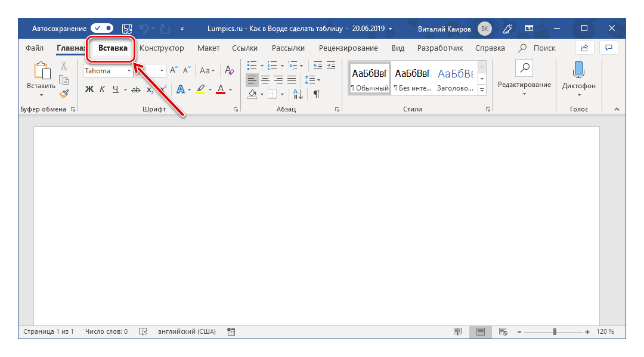
Task: Toggle the AutoSave switch
Action: point(102,28)
